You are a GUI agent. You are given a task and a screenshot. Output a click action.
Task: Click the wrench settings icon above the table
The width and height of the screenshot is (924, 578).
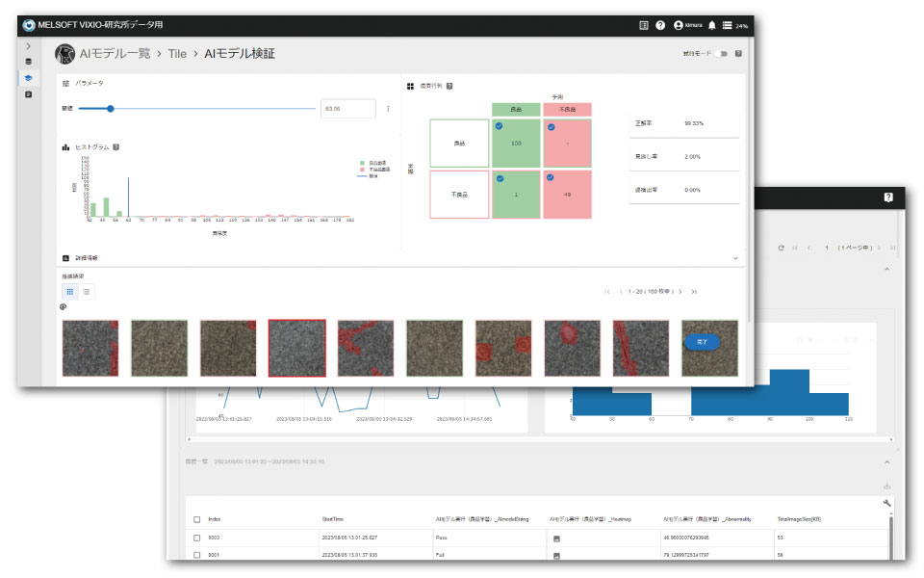(886, 502)
